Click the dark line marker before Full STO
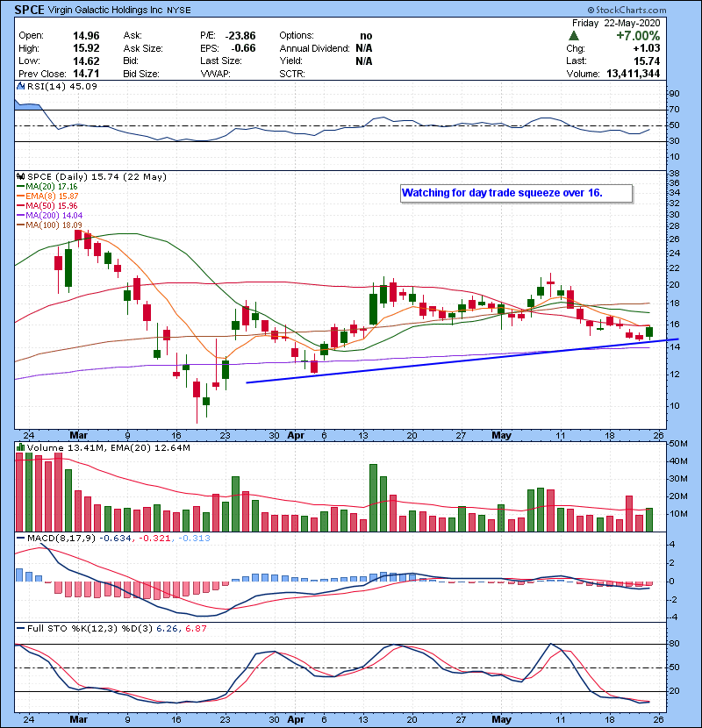This screenshot has height=728, width=702. click(x=21, y=629)
